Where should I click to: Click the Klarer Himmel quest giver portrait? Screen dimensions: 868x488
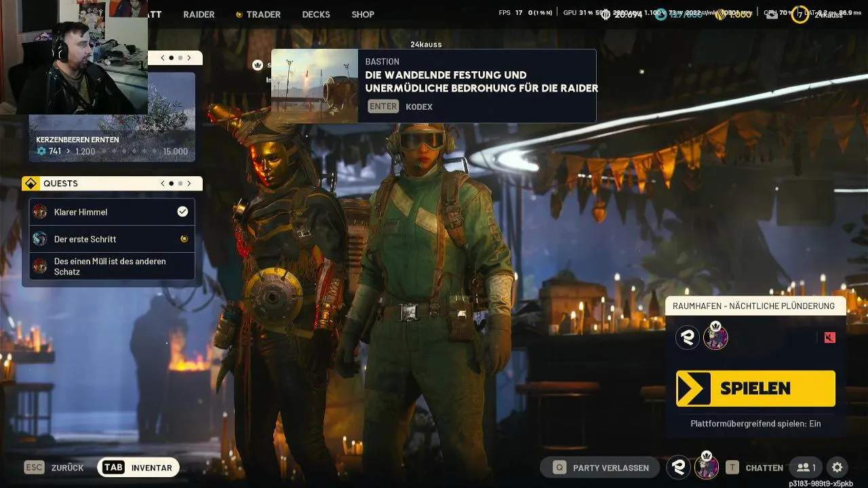coord(40,211)
